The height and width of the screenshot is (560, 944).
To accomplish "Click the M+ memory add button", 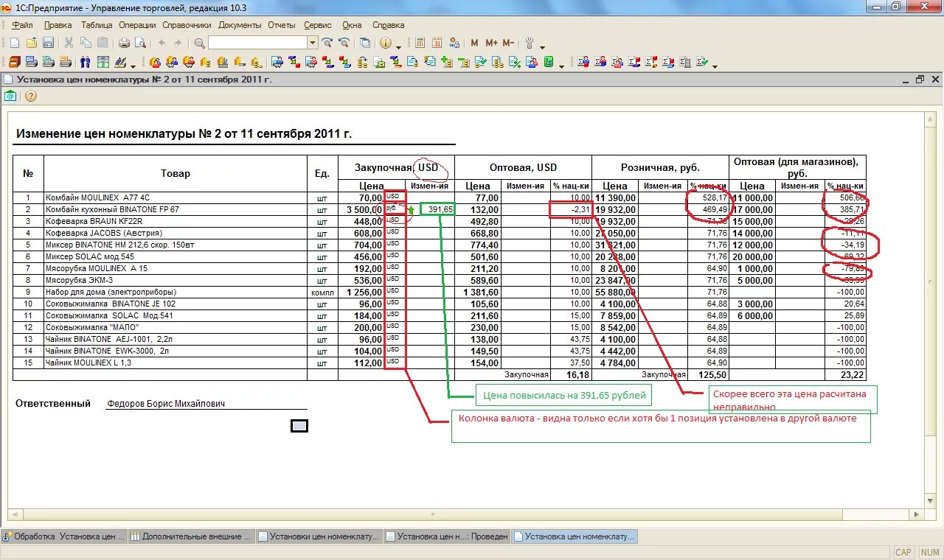I will [x=491, y=43].
